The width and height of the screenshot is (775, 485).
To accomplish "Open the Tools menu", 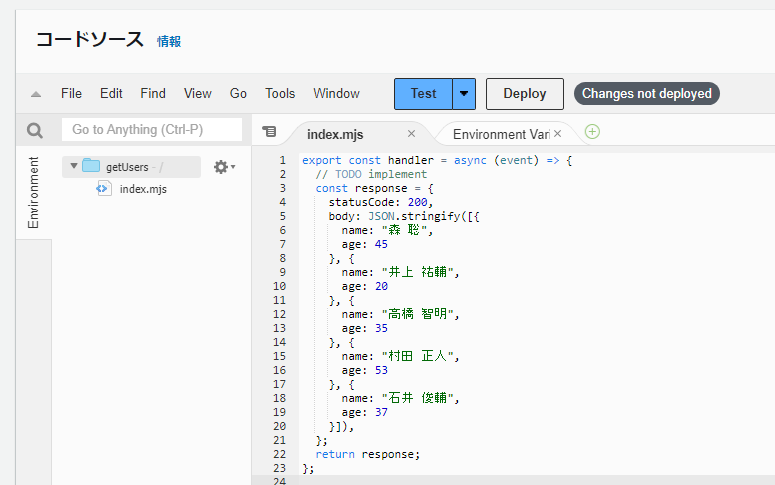I will 280,93.
